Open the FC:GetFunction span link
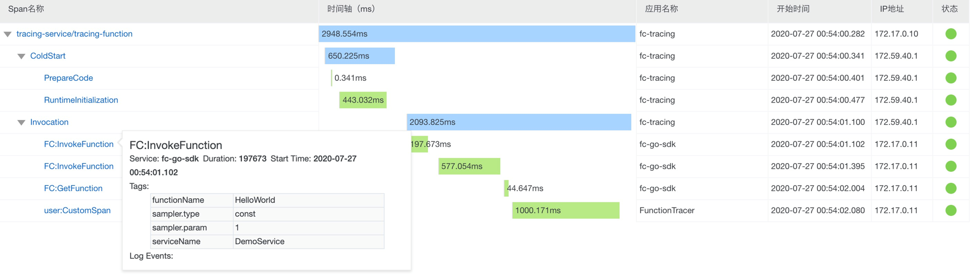 click(x=73, y=188)
